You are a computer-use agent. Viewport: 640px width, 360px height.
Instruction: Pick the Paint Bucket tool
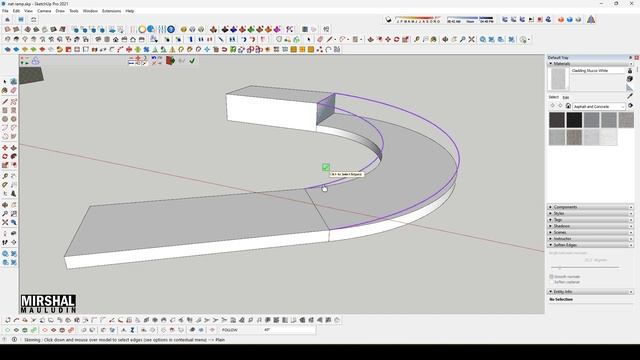[x=5, y=90]
